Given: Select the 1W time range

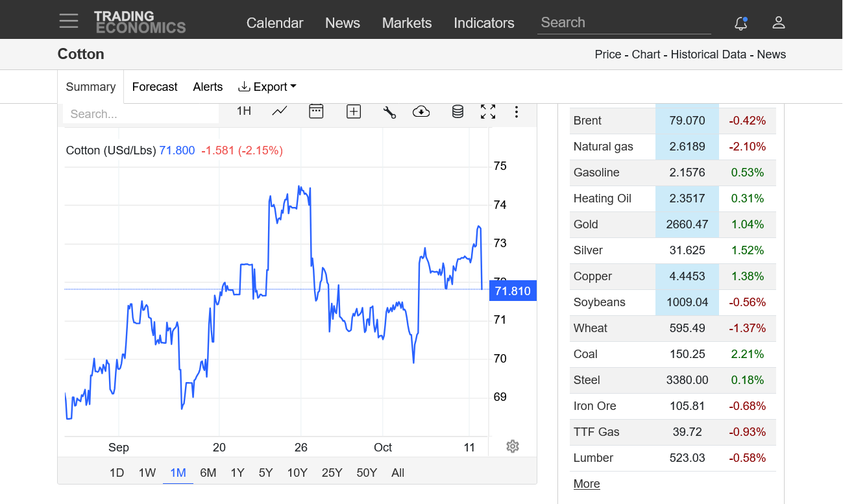Looking at the screenshot, I should pos(147,473).
